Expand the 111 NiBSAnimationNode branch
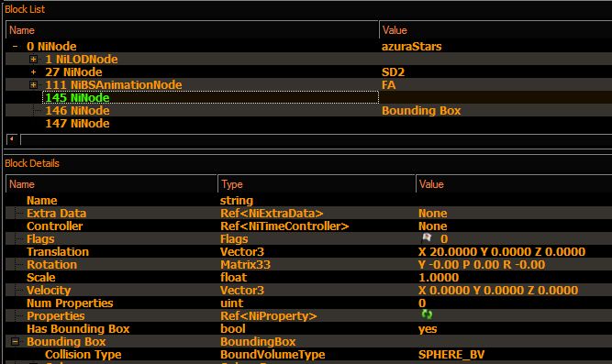Image resolution: width=612 pixels, height=364 pixels. [x=34, y=85]
